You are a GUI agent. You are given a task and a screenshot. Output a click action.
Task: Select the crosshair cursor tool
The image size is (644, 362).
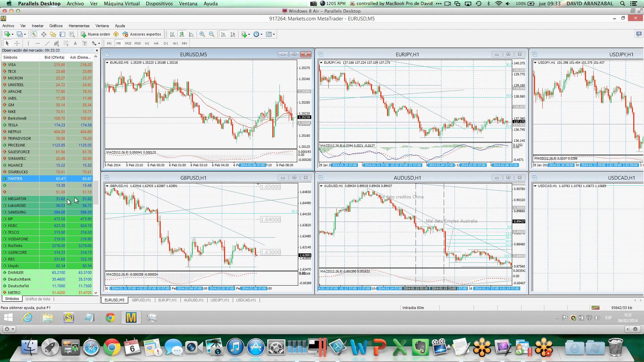coord(17,43)
